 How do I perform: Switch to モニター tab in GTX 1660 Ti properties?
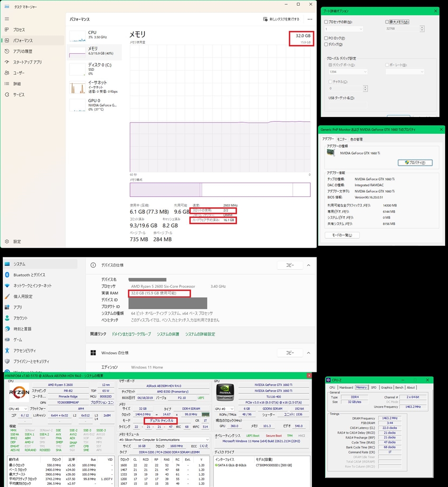click(x=342, y=139)
